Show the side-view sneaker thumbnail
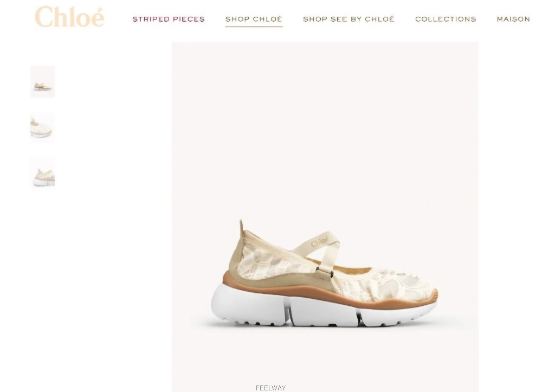 (x=42, y=81)
